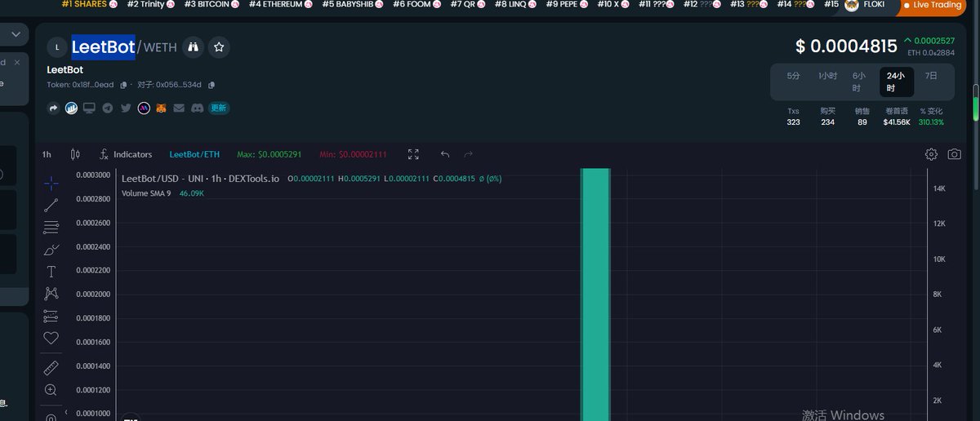Open #7 QR in hot pairs ticker
Viewport: 980px width, 421px height.
pyautogui.click(x=468, y=4)
